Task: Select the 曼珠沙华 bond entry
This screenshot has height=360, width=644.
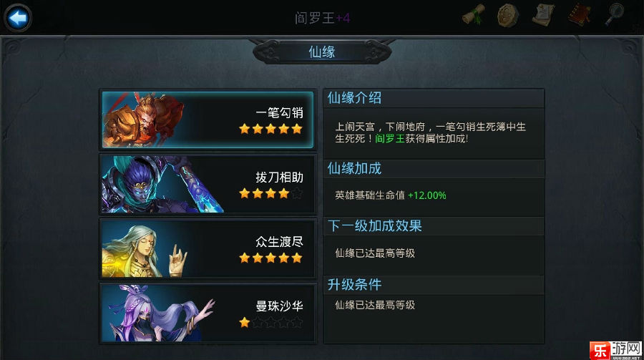Action: point(208,313)
